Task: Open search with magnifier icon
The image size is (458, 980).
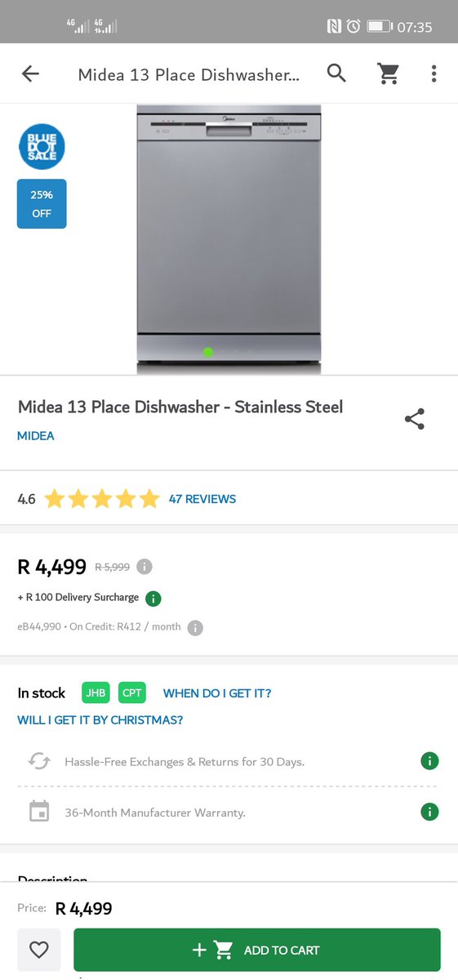Action: (x=336, y=73)
